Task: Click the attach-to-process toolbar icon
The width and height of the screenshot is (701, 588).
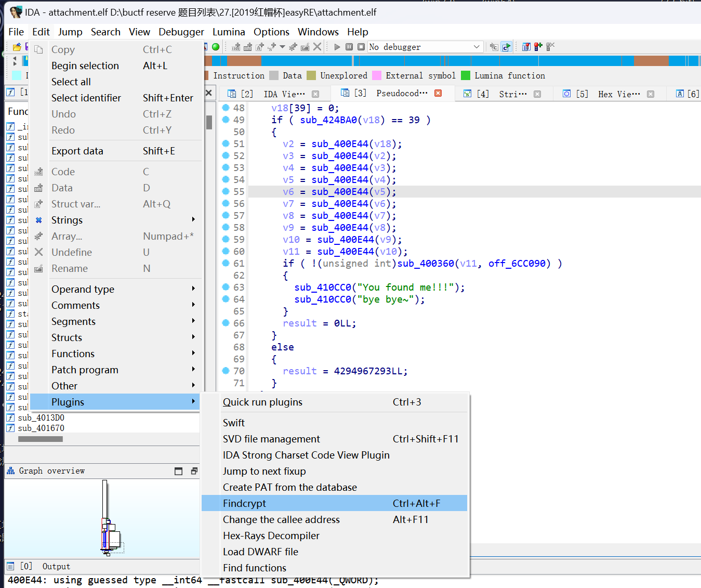Action: pyautogui.click(x=494, y=47)
